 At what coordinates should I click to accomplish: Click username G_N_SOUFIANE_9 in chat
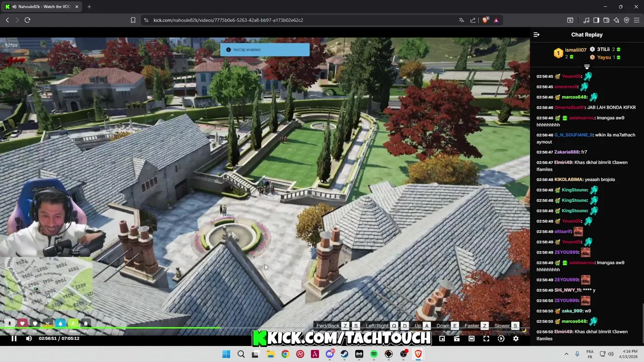pos(574,135)
